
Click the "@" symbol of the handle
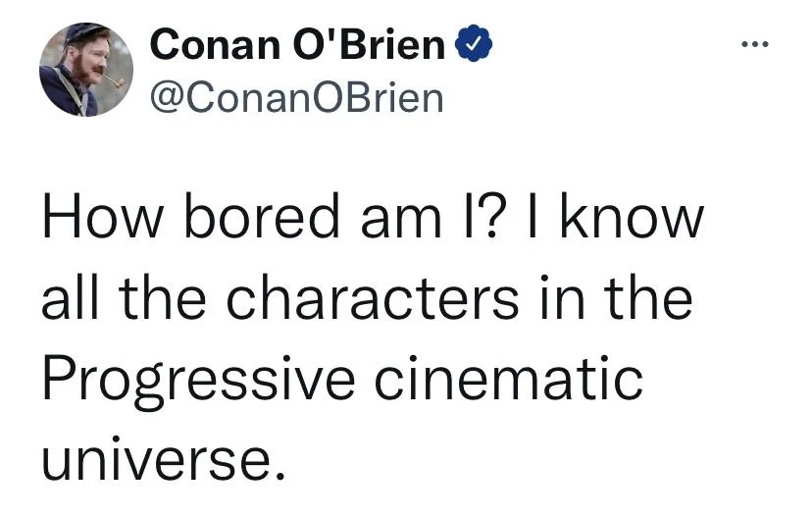pos(162,97)
